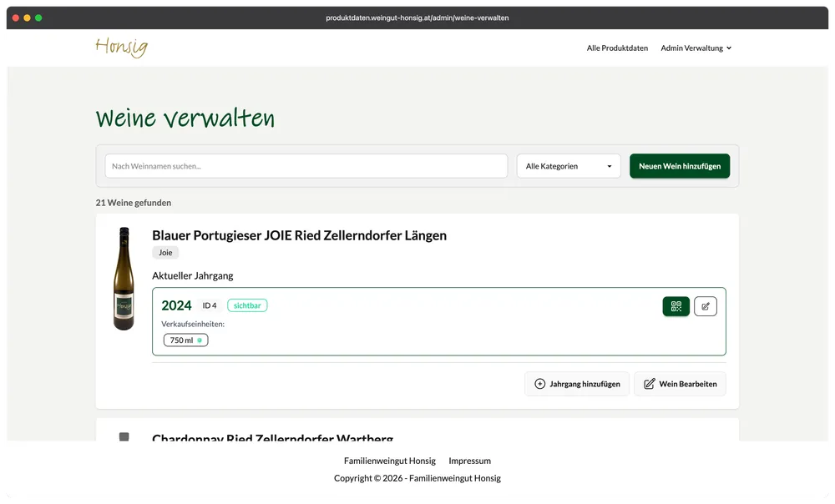835x504 pixels.
Task: Close the browser window with red button
Action: click(x=16, y=18)
